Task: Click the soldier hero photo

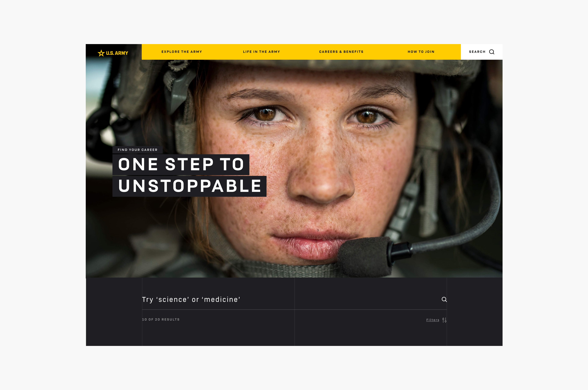Action: coord(294,169)
